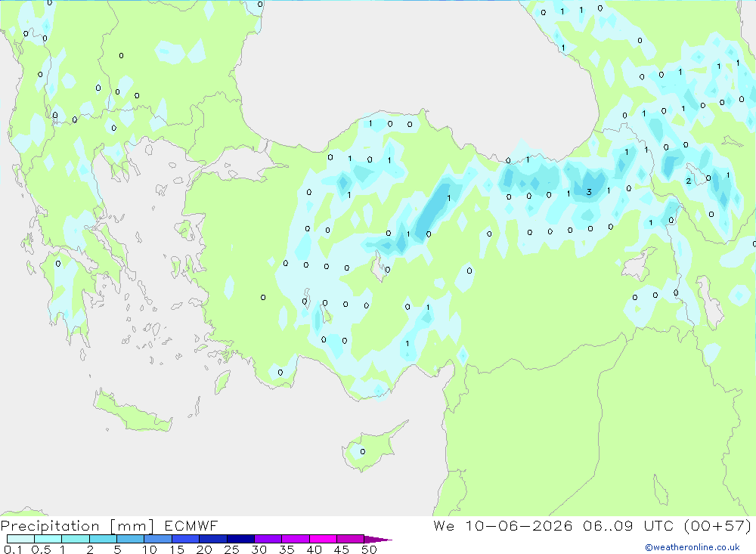Image resolution: width=756 pixels, height=554 pixels.
Task: Choose the dark blue 20–25 mm legend swatch
Action: [x=212, y=539]
